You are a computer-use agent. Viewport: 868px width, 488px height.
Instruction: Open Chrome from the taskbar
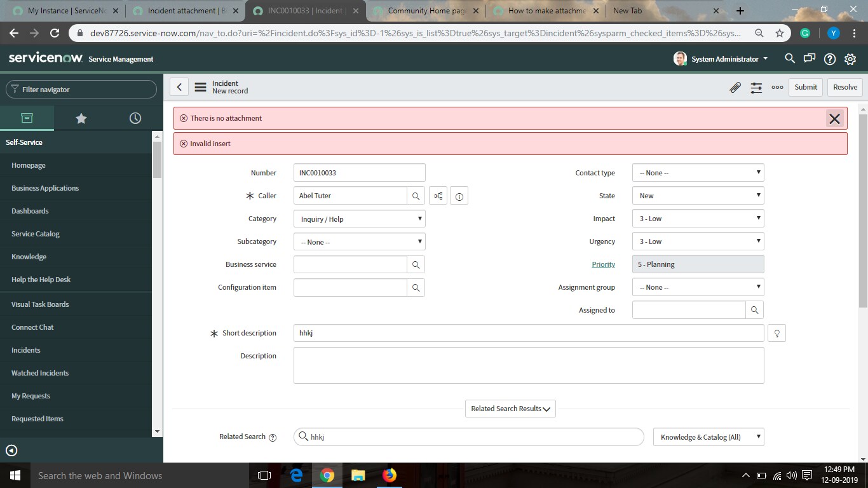[x=327, y=475]
